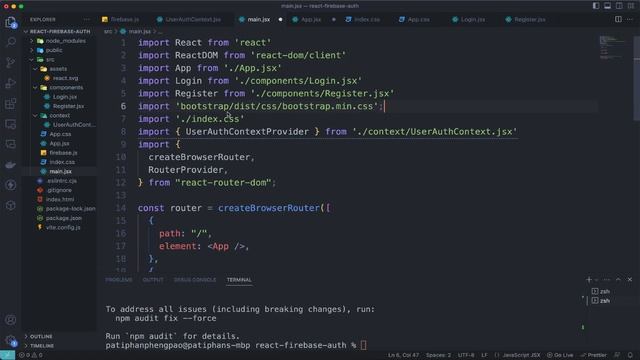Click the code minimap preview
640x360 pixels.
[x=612, y=48]
